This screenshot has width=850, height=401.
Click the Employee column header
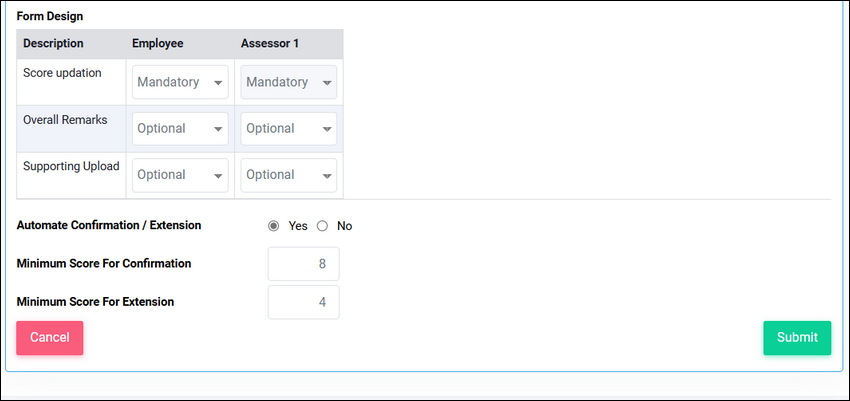click(x=158, y=44)
